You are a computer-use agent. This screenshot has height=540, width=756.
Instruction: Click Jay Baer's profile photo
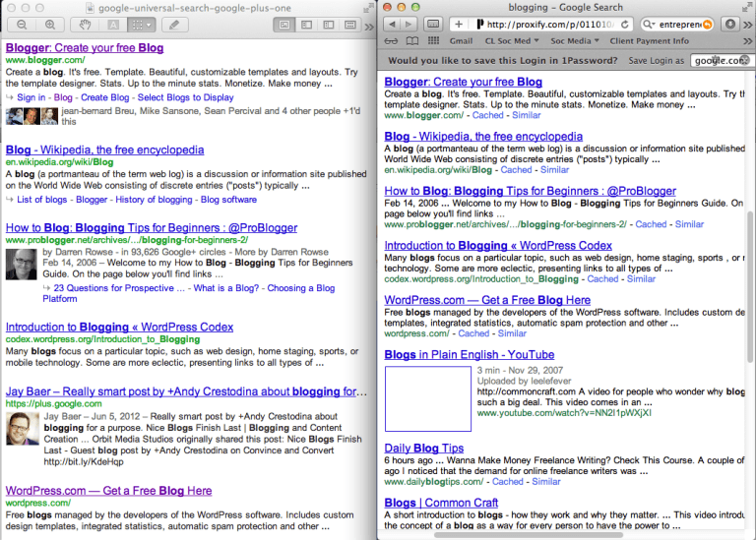coord(23,429)
